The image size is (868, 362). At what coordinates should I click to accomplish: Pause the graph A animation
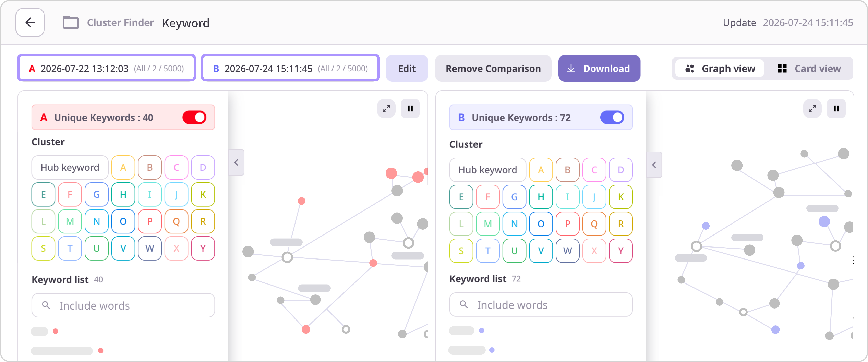(410, 109)
